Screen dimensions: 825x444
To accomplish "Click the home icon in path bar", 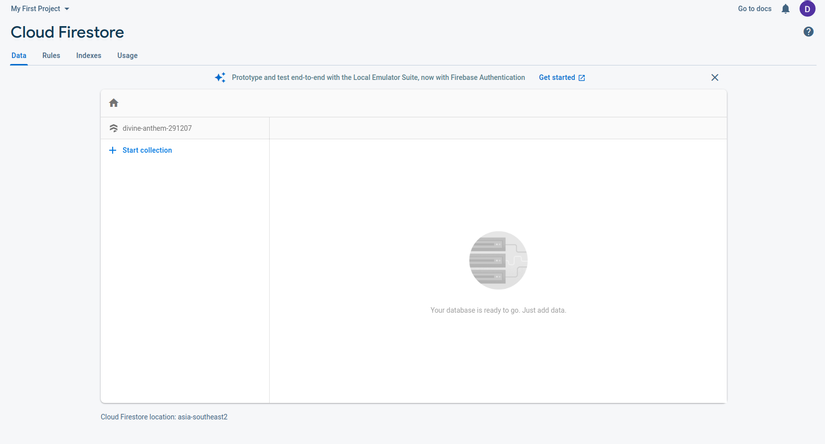I will 114,103.
